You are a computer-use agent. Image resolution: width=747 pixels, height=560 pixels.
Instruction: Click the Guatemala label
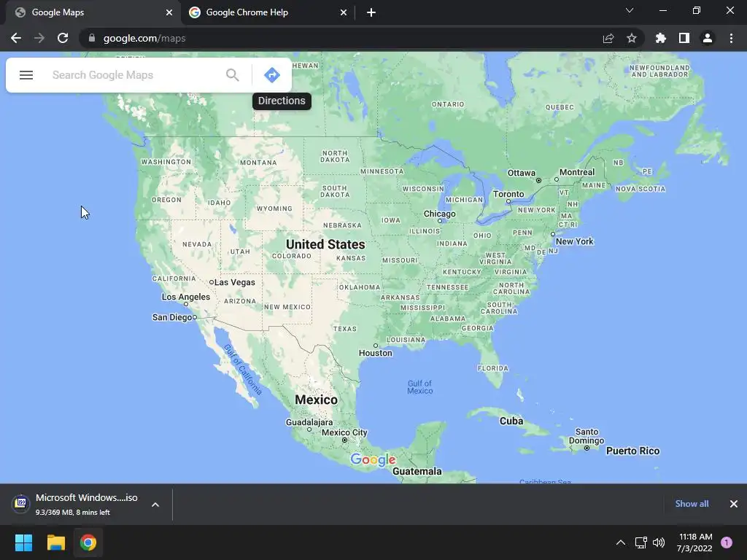[417, 472]
